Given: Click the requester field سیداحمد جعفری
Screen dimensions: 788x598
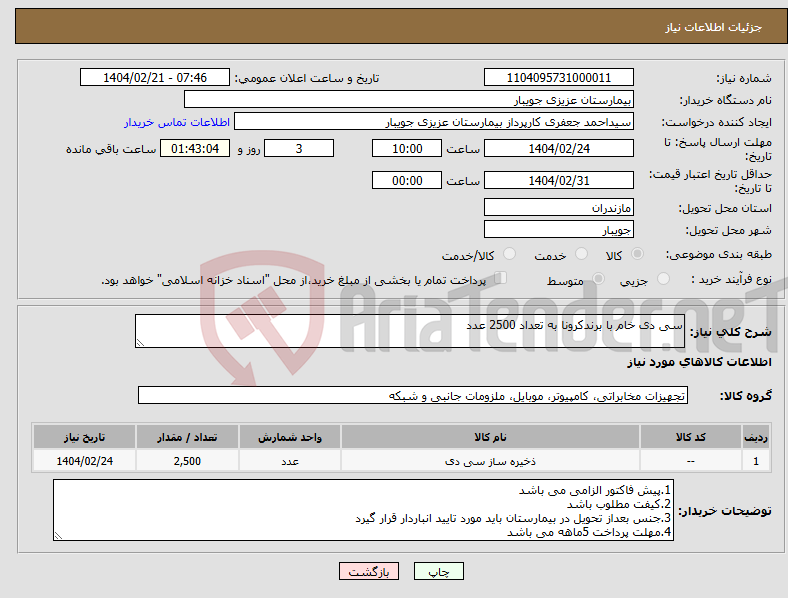Looking at the screenshot, I should [x=434, y=122].
